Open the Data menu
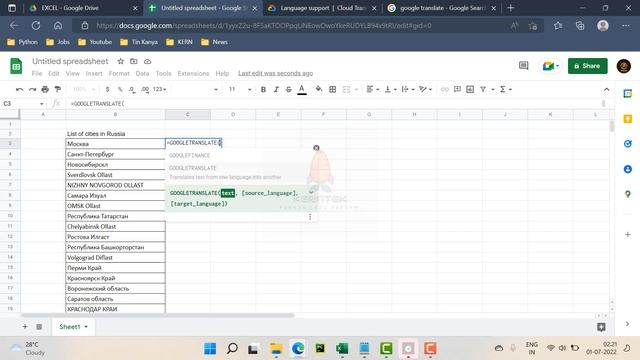 [142, 73]
